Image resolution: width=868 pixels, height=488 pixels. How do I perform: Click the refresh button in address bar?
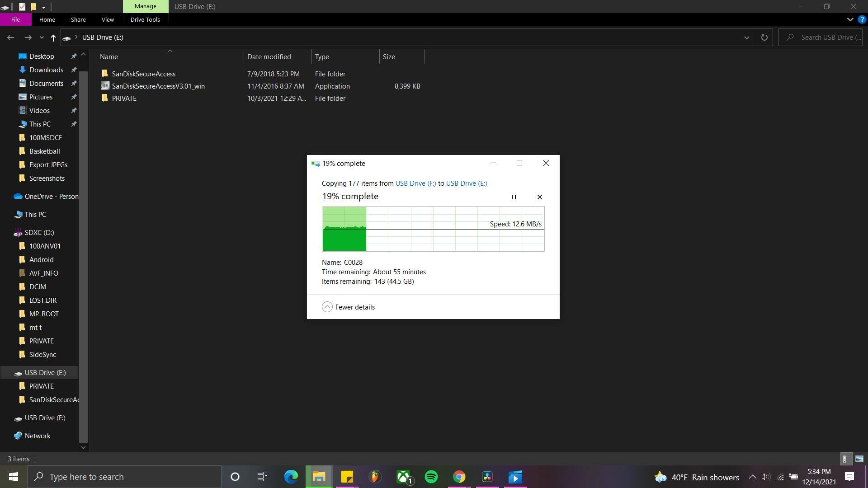[764, 38]
